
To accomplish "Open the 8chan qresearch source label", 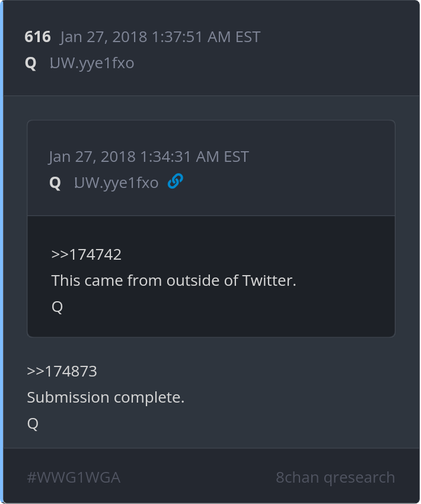I will [335, 477].
